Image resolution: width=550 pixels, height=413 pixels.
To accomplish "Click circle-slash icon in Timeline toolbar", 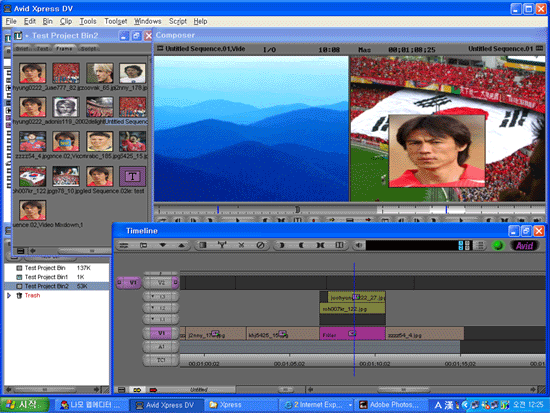I will click(260, 245).
